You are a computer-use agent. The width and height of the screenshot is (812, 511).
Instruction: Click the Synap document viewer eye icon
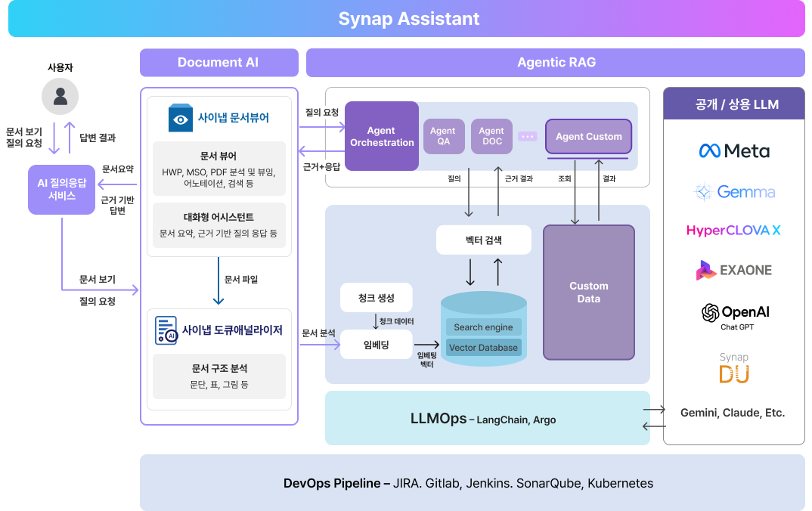tap(181, 118)
